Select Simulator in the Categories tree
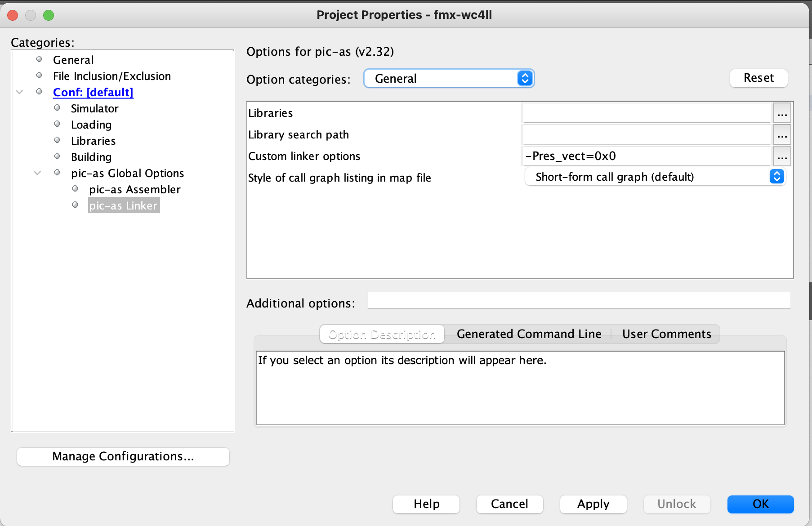The image size is (812, 526). [94, 108]
